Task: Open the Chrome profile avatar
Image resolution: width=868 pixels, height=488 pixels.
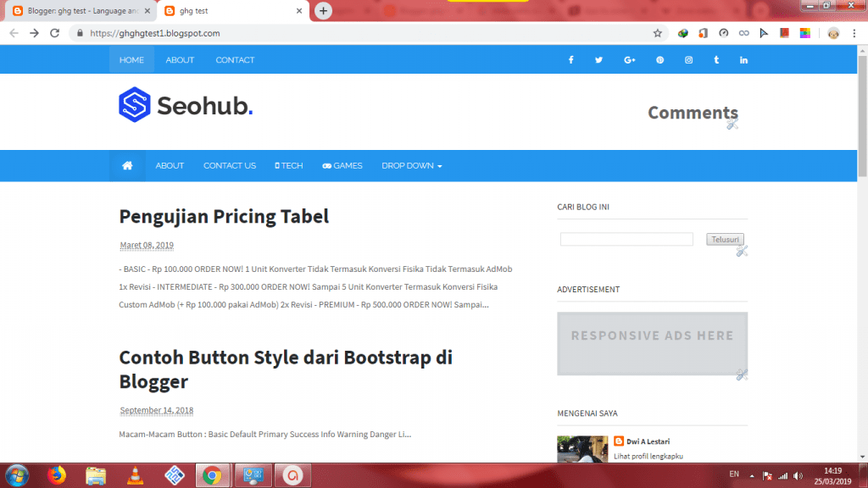Action: coord(833,33)
